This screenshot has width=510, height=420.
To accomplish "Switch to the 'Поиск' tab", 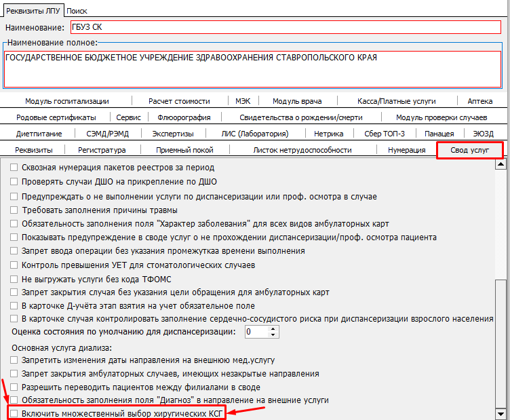I will pos(77,11).
